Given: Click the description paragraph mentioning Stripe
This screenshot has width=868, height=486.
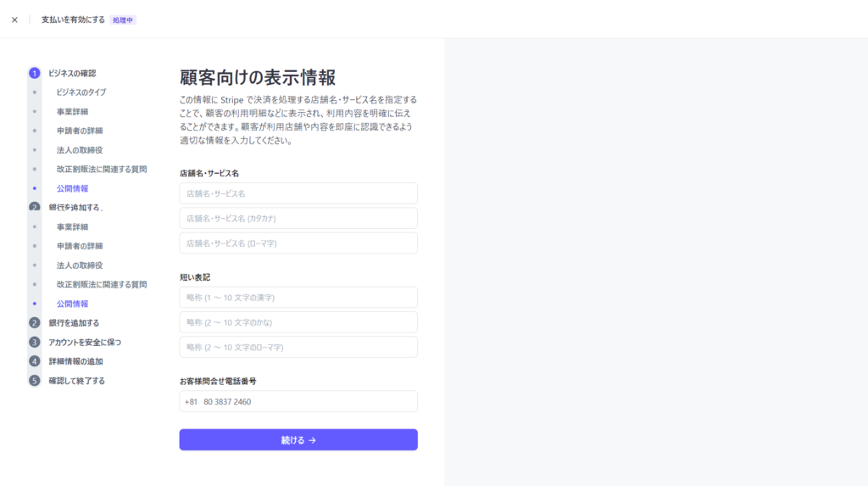Looking at the screenshot, I should click(298, 120).
